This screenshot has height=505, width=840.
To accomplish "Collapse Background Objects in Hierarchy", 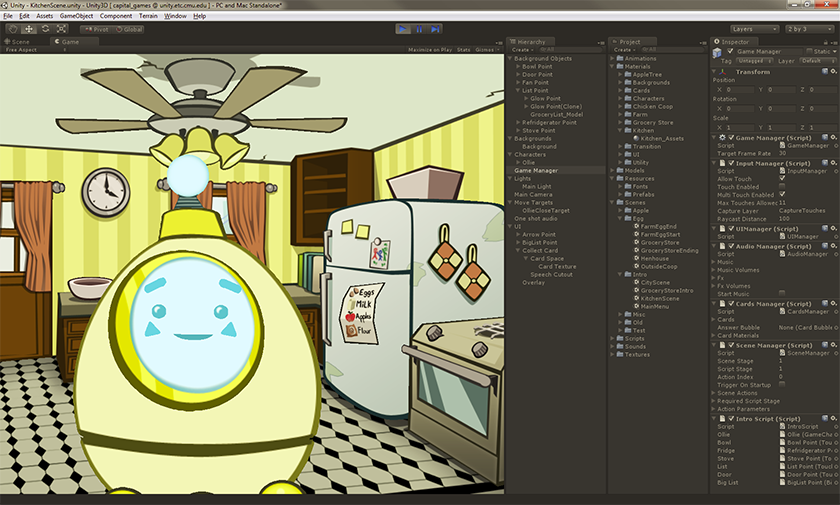I will [x=510, y=58].
